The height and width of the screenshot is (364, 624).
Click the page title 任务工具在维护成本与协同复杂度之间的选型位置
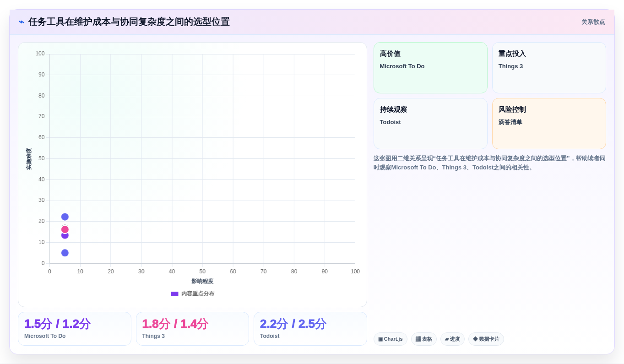click(x=129, y=22)
